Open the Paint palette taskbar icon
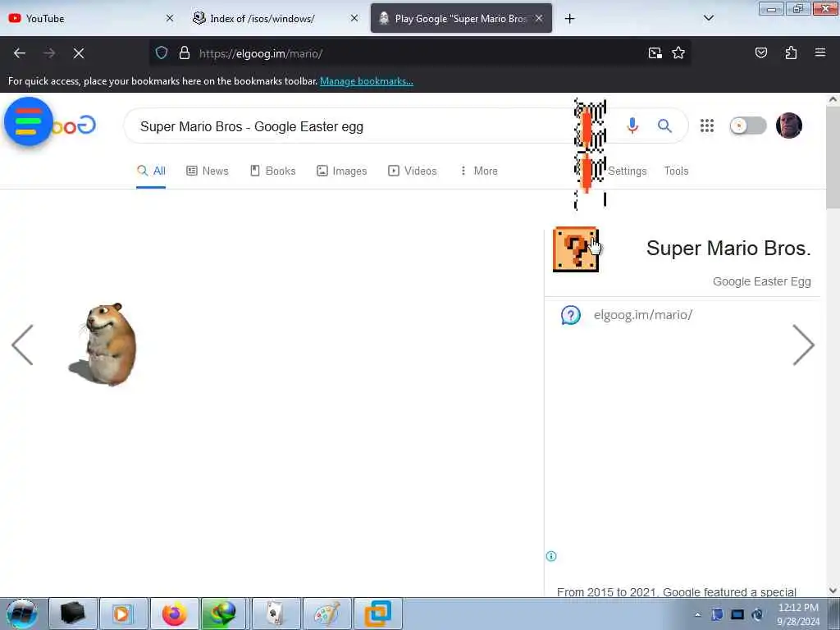Viewport: 840px width, 630px height. pos(326,614)
